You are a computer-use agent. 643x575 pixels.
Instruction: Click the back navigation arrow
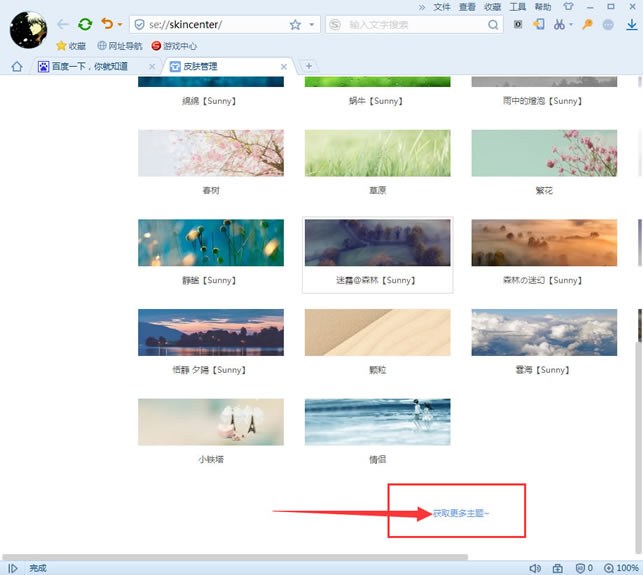[x=63, y=24]
